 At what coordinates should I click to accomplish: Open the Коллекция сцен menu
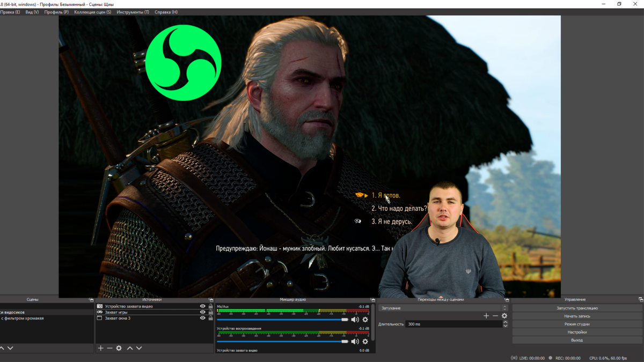tap(93, 12)
